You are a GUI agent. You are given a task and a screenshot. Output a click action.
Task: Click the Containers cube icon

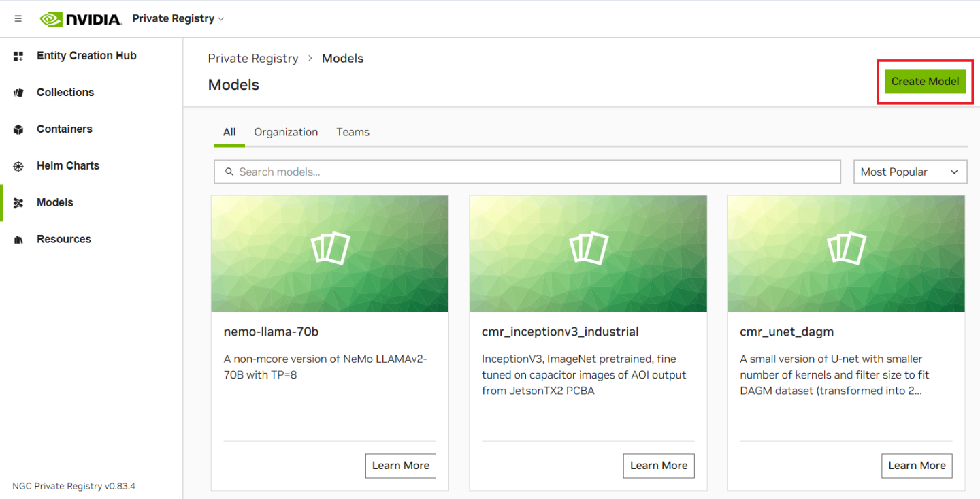pos(18,129)
